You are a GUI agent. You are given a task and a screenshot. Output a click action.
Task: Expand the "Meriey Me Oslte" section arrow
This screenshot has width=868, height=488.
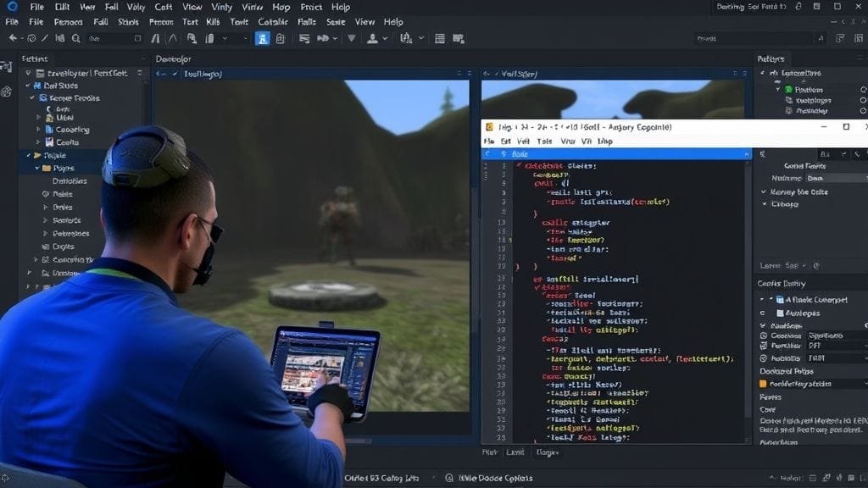tap(764, 192)
